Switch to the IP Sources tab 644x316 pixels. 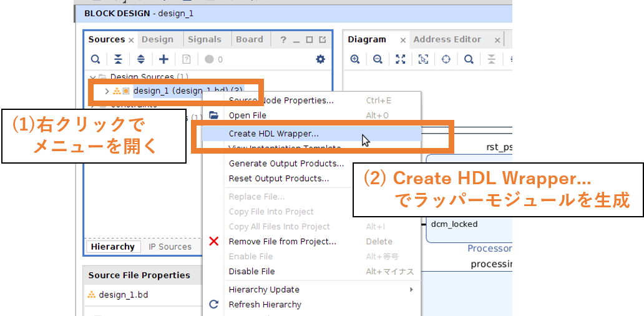pos(170,247)
